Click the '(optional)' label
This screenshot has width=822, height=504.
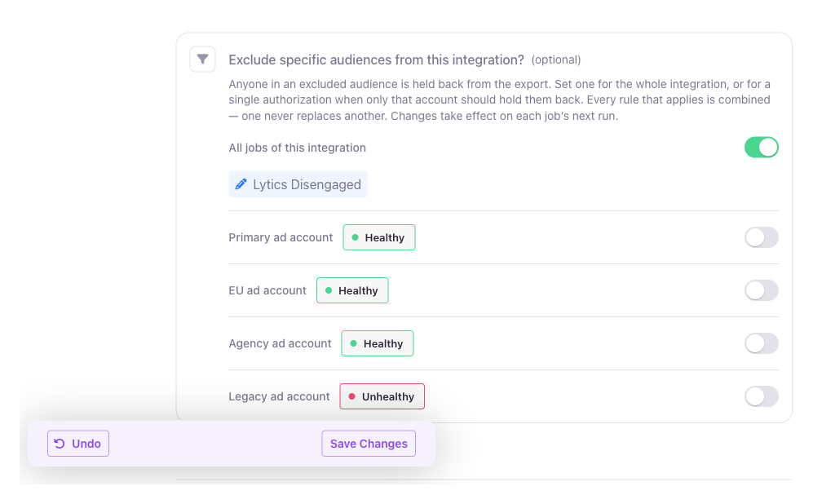click(556, 60)
